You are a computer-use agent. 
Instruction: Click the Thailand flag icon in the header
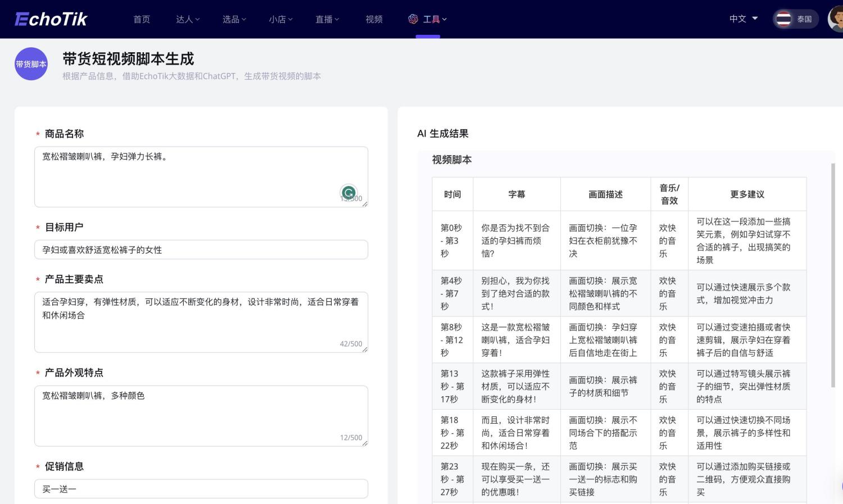point(785,18)
